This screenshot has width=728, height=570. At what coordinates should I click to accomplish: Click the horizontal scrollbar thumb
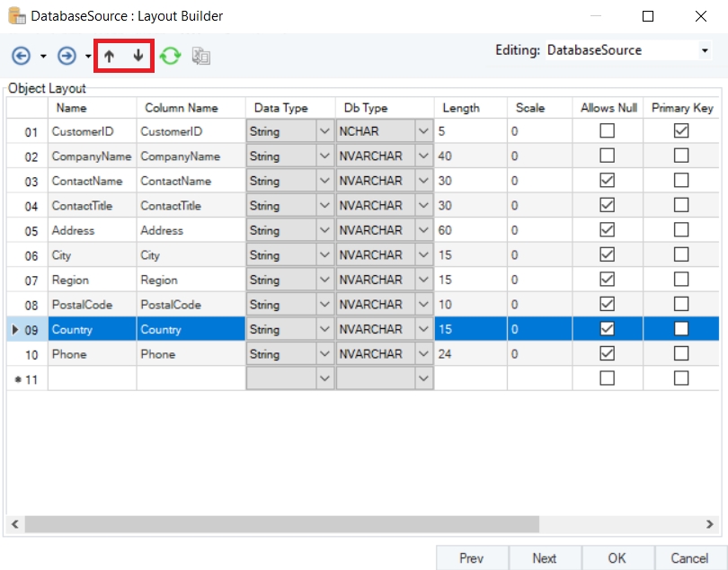(280, 523)
